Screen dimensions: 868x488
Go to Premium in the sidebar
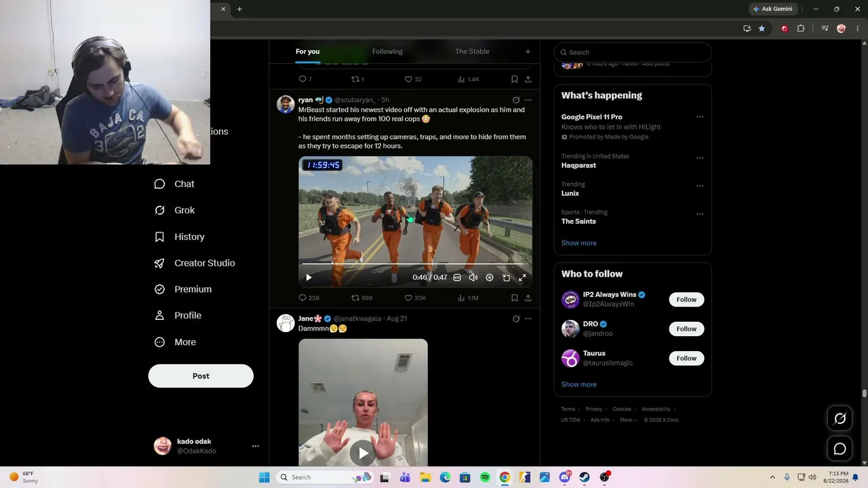coord(183,289)
